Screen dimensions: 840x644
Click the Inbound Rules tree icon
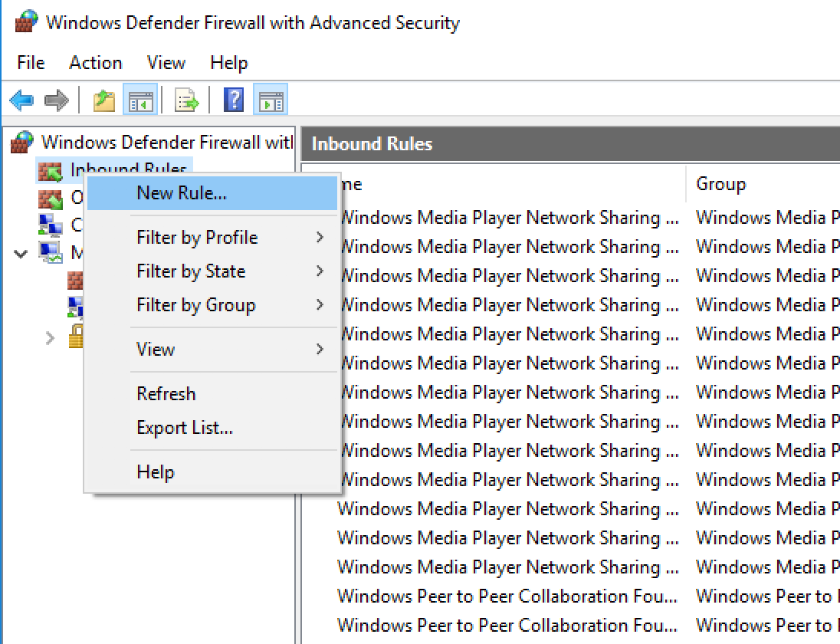tap(51, 172)
